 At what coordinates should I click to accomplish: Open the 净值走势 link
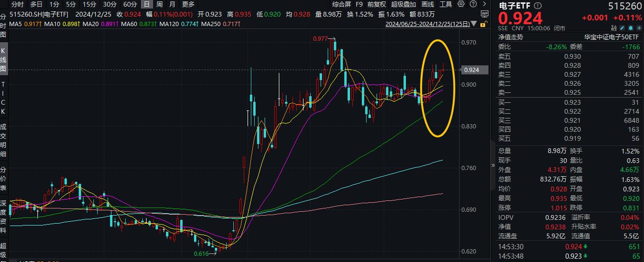click(x=510, y=36)
